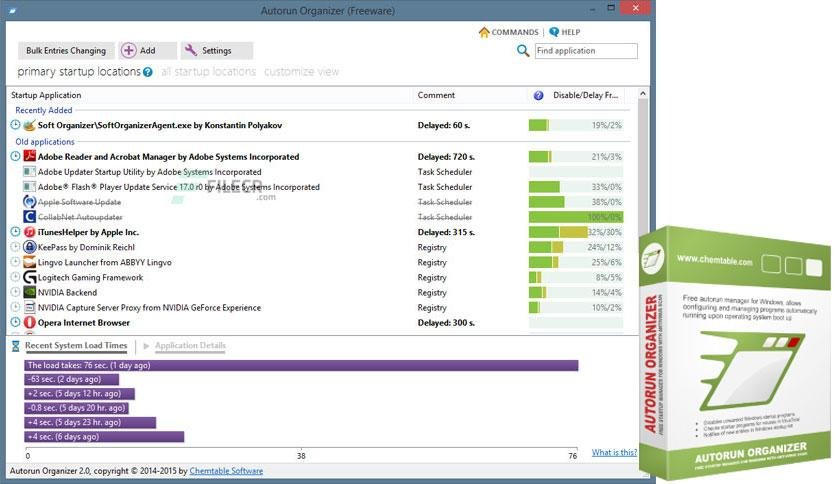
Task: Click the Adobe Flash Player Update Service icon
Action: pyautogui.click(x=29, y=187)
